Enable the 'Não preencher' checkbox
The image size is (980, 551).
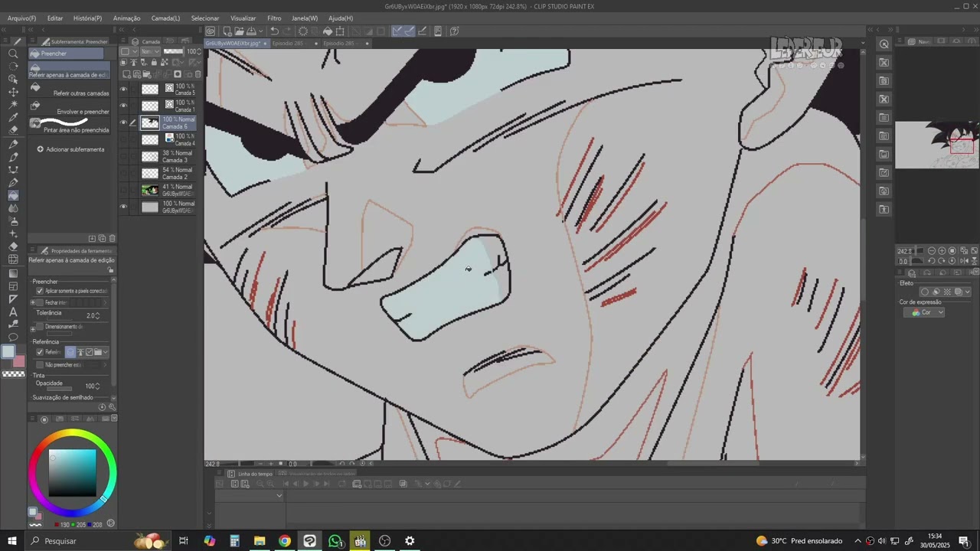(x=40, y=365)
